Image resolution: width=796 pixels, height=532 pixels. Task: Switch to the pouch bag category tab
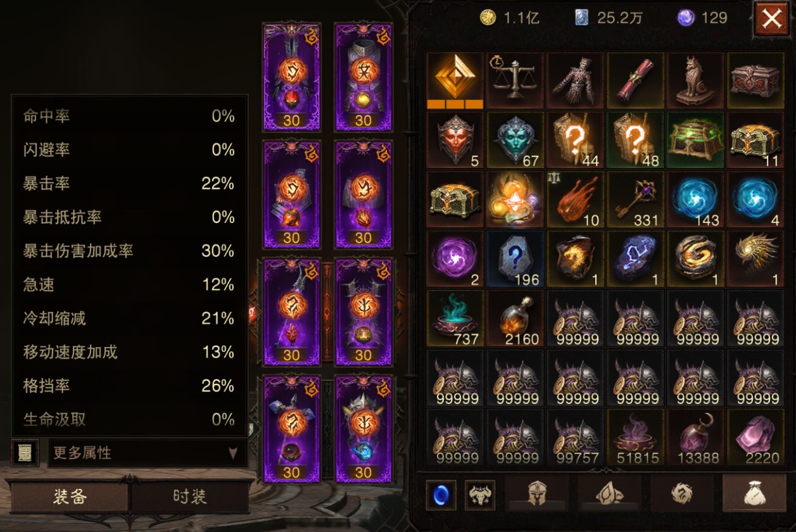[x=754, y=493]
